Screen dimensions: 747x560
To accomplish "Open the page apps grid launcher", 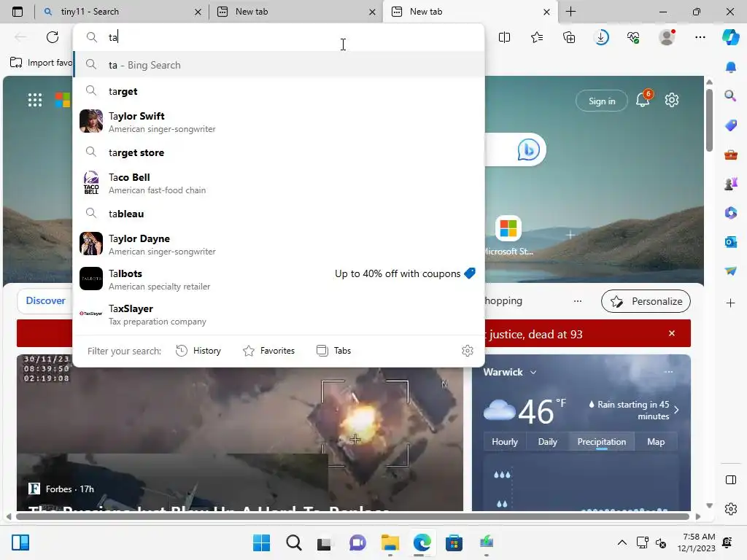I will pos(35,100).
